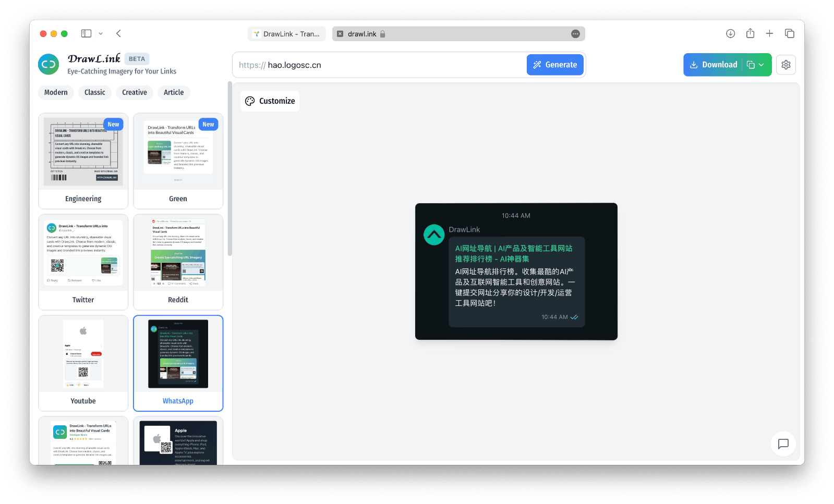This screenshot has width=834, height=504.
Task: Click the Safari share icon
Action: point(750,33)
